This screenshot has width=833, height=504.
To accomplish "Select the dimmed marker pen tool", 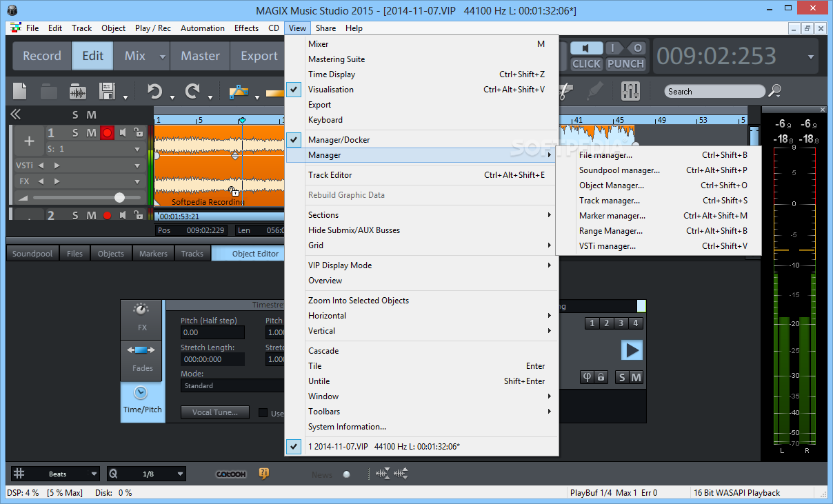I will (594, 91).
